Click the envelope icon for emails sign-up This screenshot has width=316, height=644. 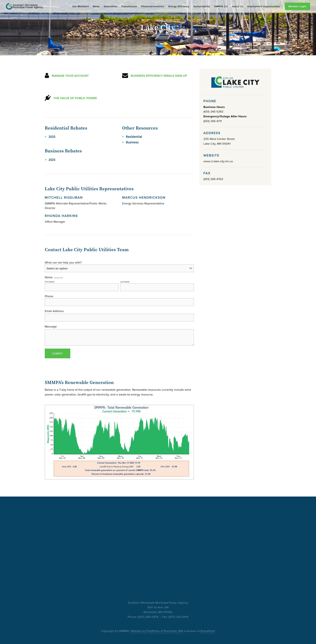point(125,76)
